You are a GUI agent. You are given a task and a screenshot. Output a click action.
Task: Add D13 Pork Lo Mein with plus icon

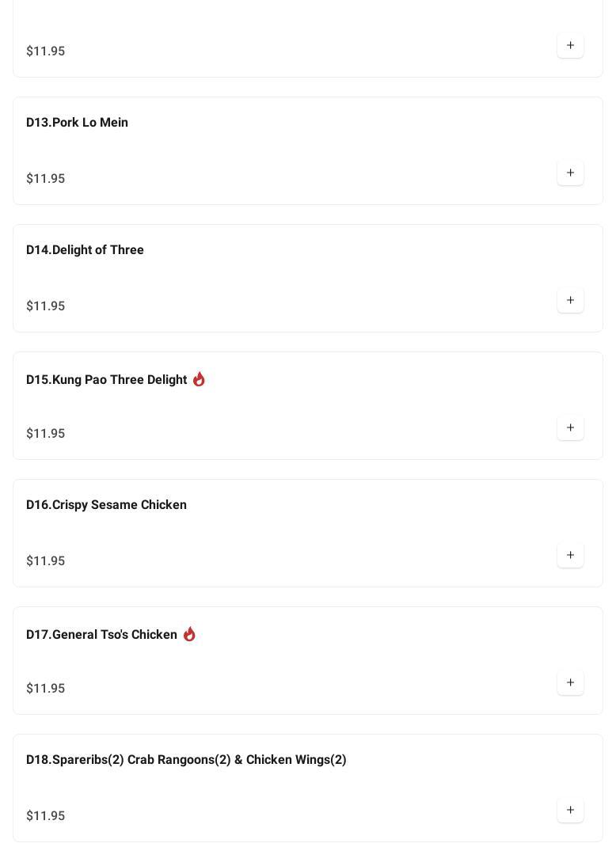point(570,173)
